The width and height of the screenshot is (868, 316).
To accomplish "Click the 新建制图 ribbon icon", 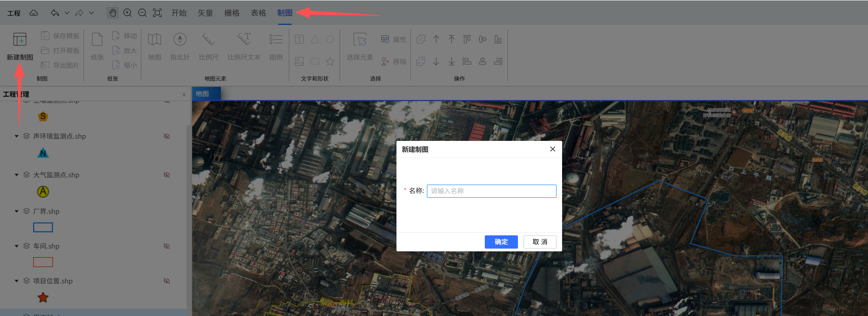I will click(x=20, y=39).
